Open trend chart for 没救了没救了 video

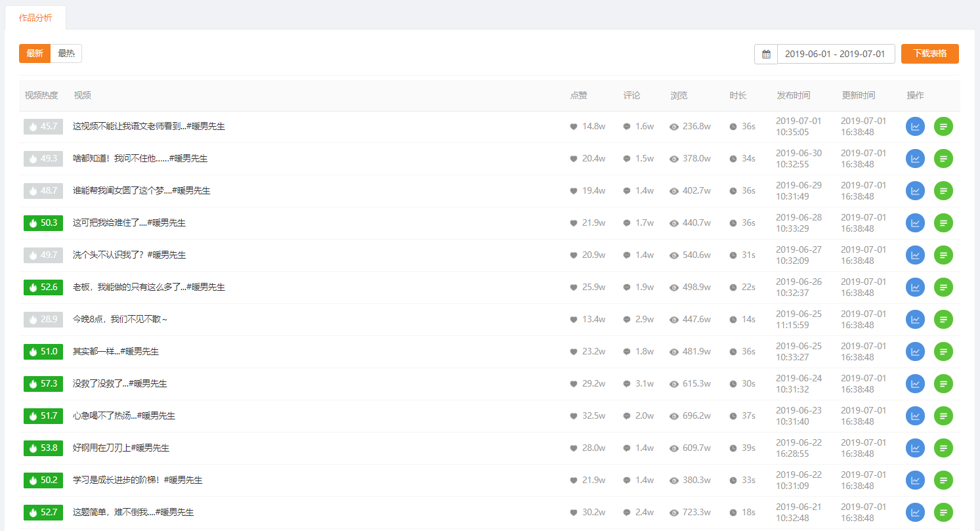coord(915,384)
